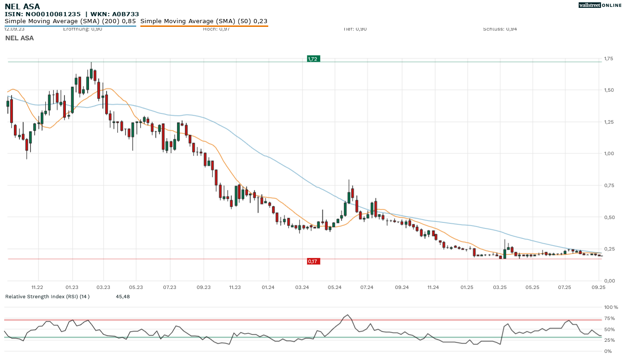Click the 01.23 date axis label

coord(72,288)
